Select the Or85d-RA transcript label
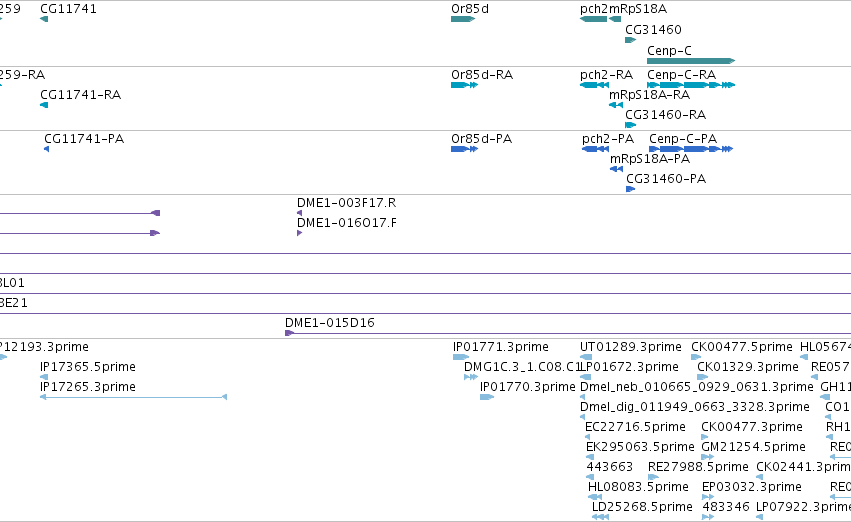The height and width of the screenshot is (522, 851). tap(481, 74)
